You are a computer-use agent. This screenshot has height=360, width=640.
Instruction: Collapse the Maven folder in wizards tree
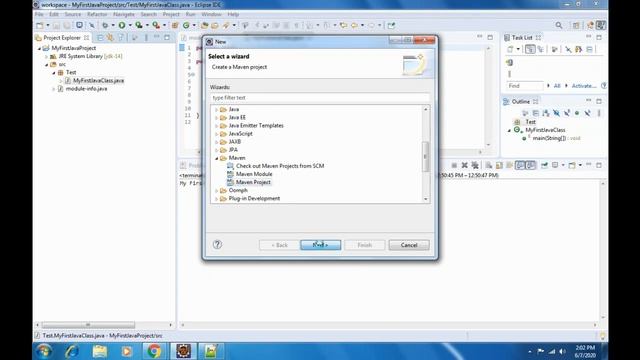216,158
